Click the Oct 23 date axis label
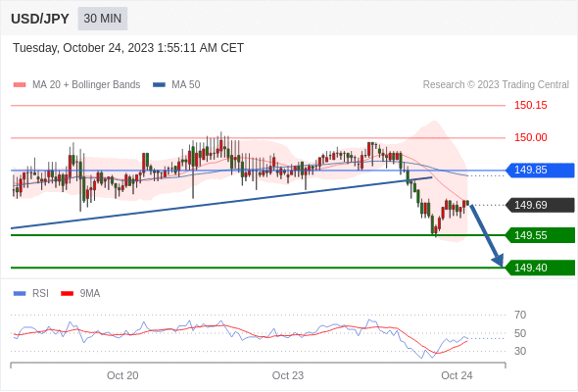This screenshot has height=392, width=578. 287,375
